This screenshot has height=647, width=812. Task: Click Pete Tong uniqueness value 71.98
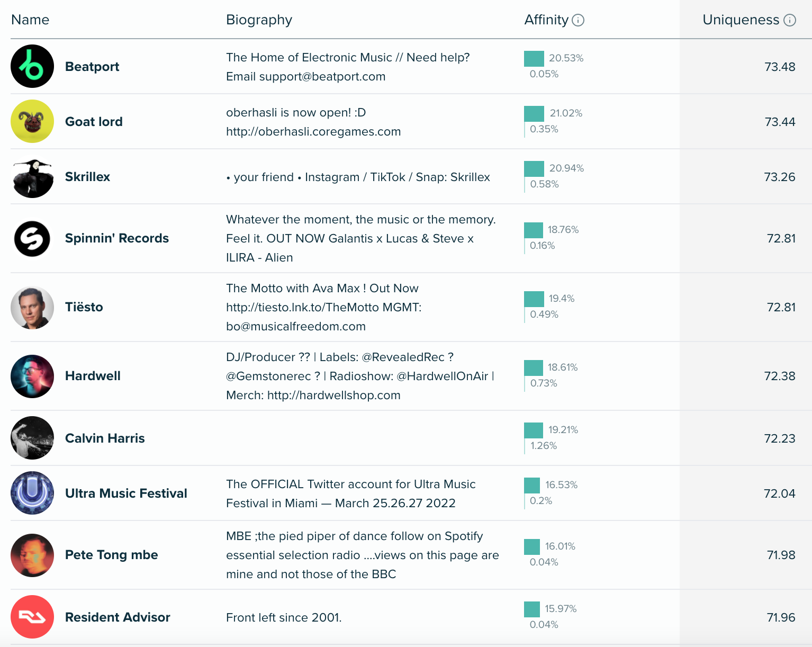click(781, 555)
